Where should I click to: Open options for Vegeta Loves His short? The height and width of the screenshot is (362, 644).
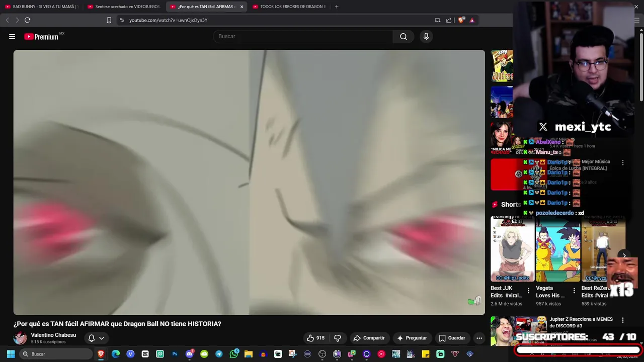574,291
